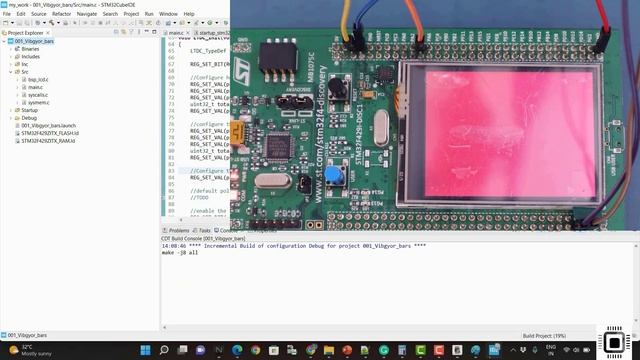Image resolution: width=640 pixels, height=360 pixels.
Task: Switch to the startup_stm32 editor tab
Action: (x=214, y=33)
